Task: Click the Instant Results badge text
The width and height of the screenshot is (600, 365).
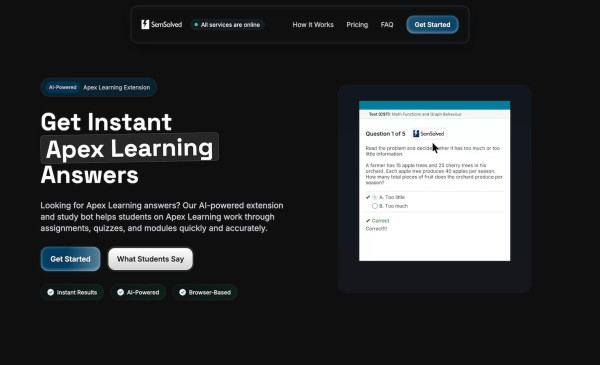Action: click(77, 292)
